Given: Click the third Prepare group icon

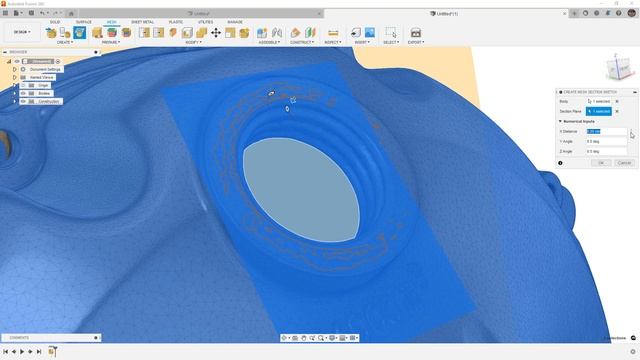Looking at the screenshot, I should coord(126,33).
